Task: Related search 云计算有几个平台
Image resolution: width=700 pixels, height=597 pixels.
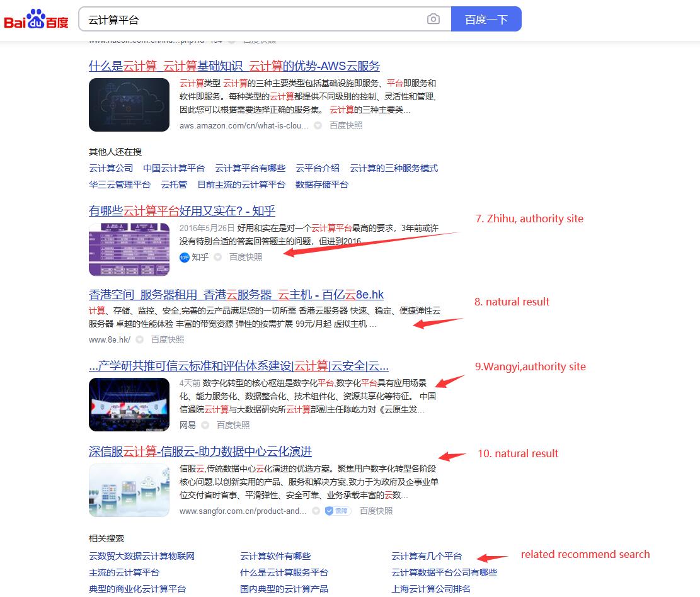Action: (427, 556)
